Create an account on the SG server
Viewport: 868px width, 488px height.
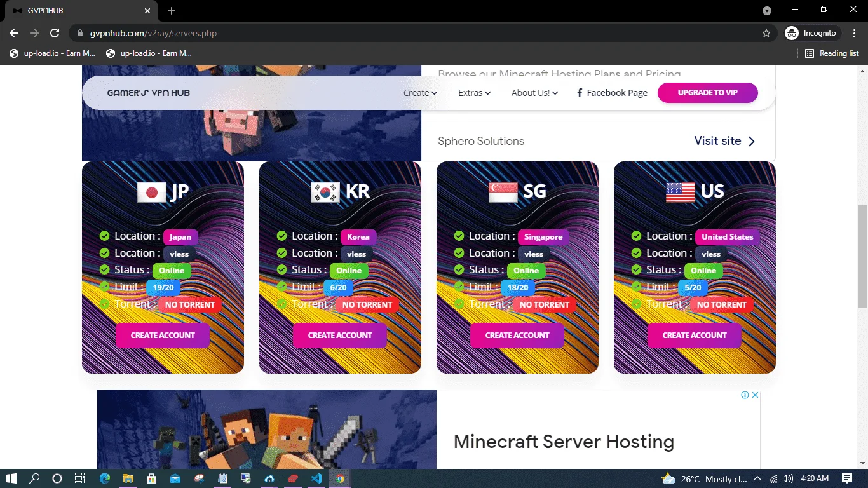517,335
